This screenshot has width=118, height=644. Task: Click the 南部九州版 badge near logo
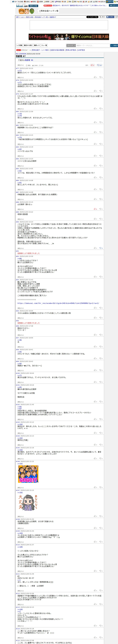(x=33, y=6)
